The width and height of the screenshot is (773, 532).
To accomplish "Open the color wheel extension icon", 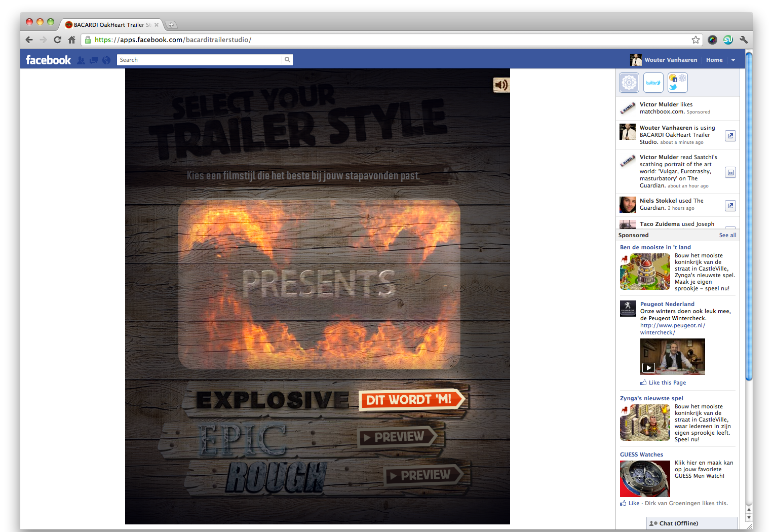I will coord(712,40).
